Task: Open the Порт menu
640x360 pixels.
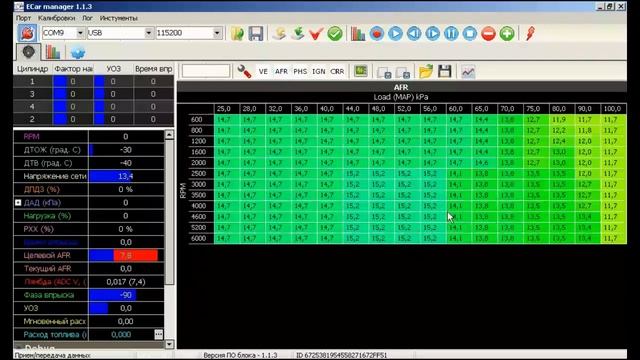Action: pyautogui.click(x=23, y=18)
